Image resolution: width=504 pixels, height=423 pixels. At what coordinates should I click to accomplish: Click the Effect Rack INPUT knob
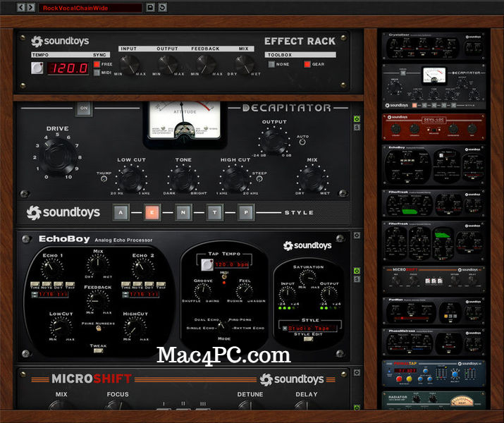click(x=130, y=64)
